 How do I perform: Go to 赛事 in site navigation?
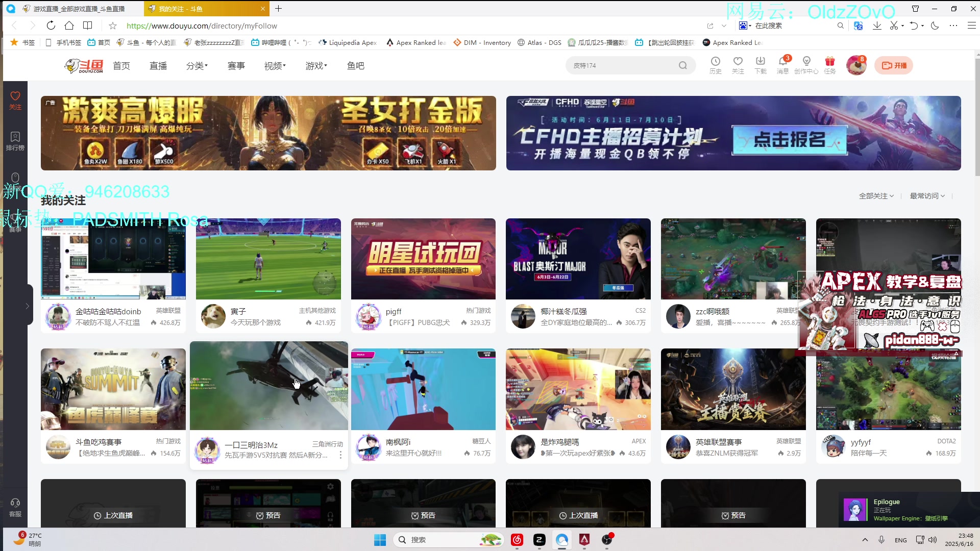click(236, 66)
